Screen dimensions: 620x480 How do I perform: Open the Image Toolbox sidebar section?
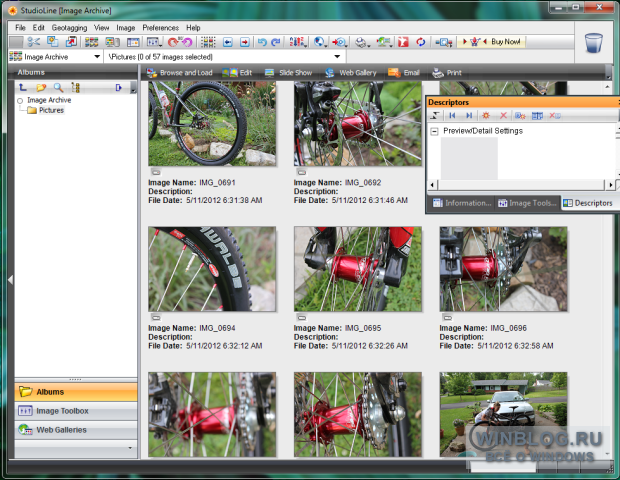76,411
